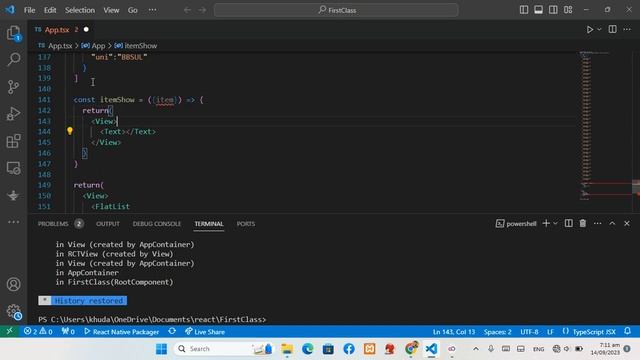
Task: Change indentation via Spaces: 2
Action: point(498,332)
